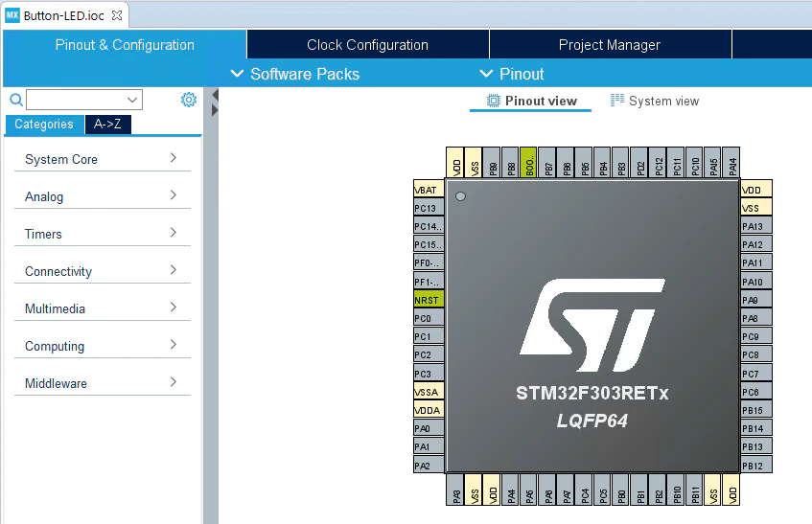Select pin PA0
Viewport: 812px width, 524px height.
tap(429, 428)
